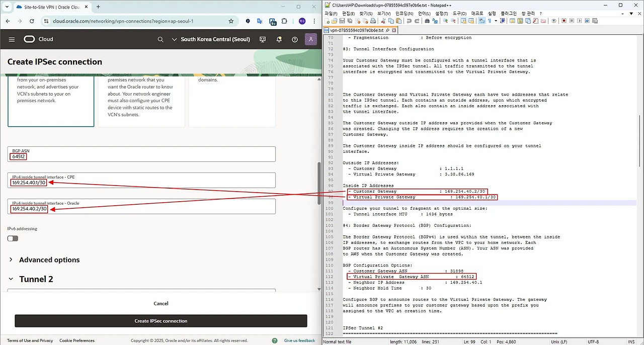Open the South Korea Central region dropdown
Screen dimensions: 644x345
pos(210,39)
